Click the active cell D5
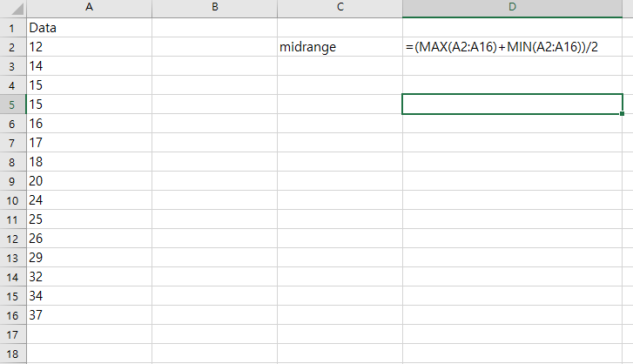The image size is (633, 364). (512, 104)
